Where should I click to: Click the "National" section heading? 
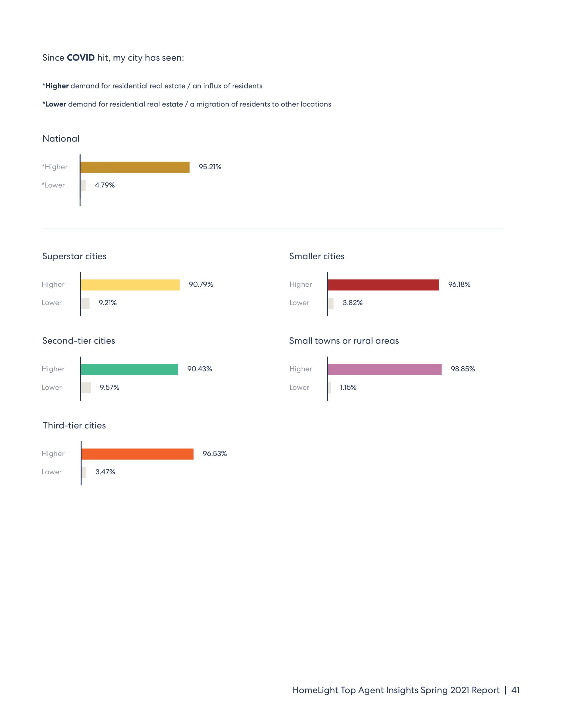click(x=61, y=139)
